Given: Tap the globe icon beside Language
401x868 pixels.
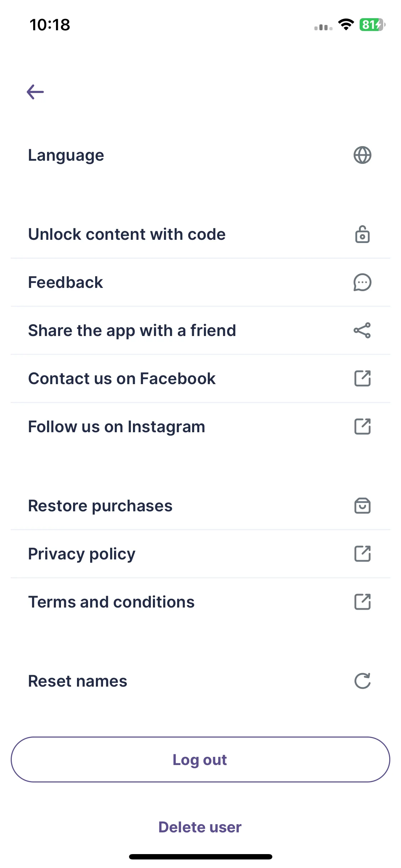Looking at the screenshot, I should pos(362,155).
